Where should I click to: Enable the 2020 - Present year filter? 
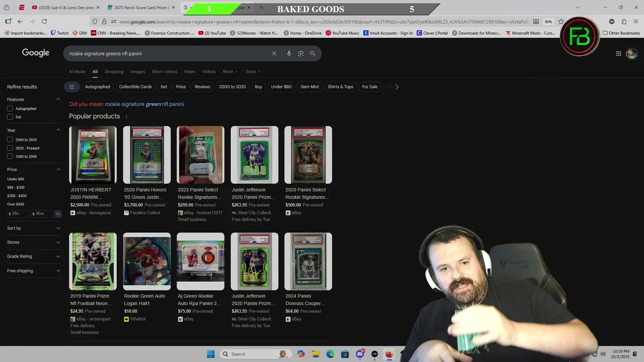coord(10,148)
